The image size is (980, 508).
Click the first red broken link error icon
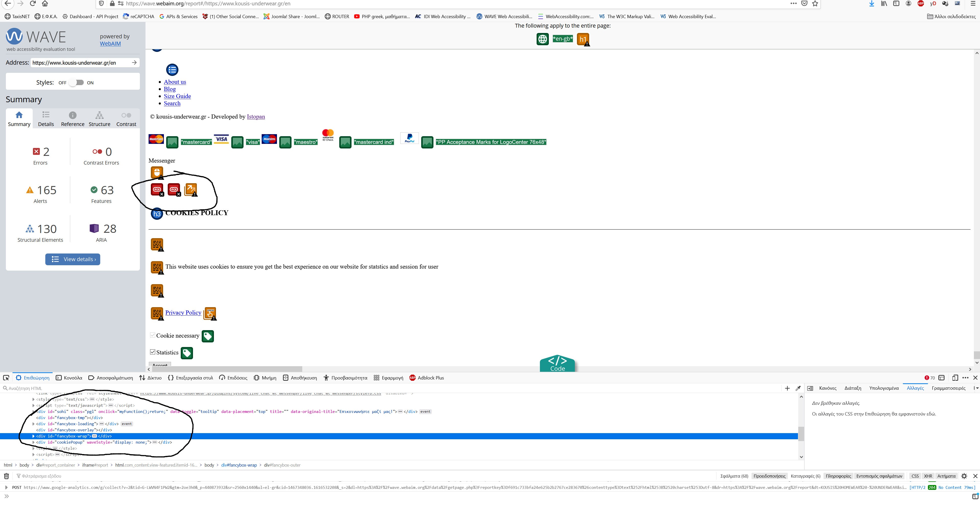[x=157, y=189]
